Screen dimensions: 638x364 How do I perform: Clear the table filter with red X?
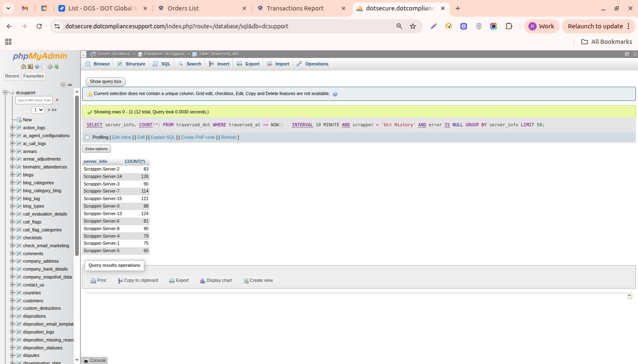pos(57,100)
